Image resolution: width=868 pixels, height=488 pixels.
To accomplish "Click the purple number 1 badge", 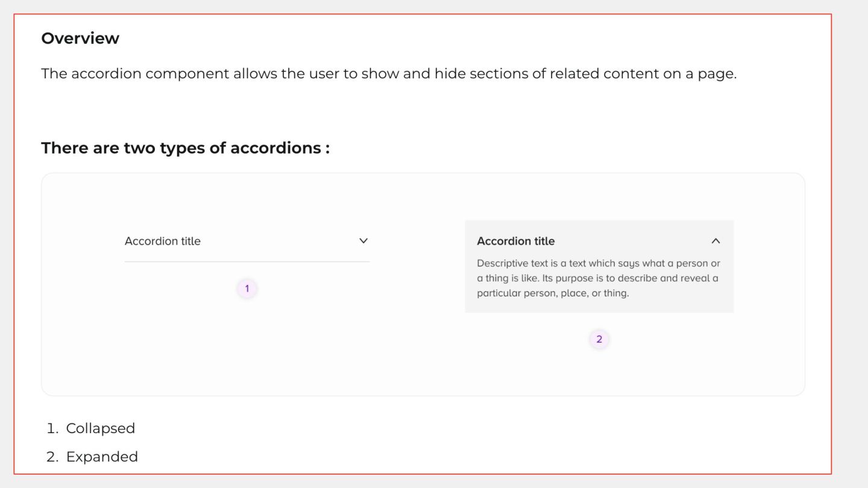I will 247,289.
